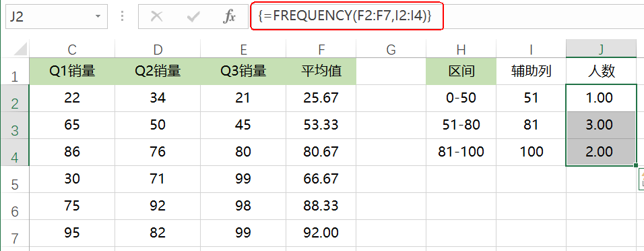Click the 人数 cell showing 3.00
Viewport: 644px width, 251px height.
pyautogui.click(x=601, y=125)
